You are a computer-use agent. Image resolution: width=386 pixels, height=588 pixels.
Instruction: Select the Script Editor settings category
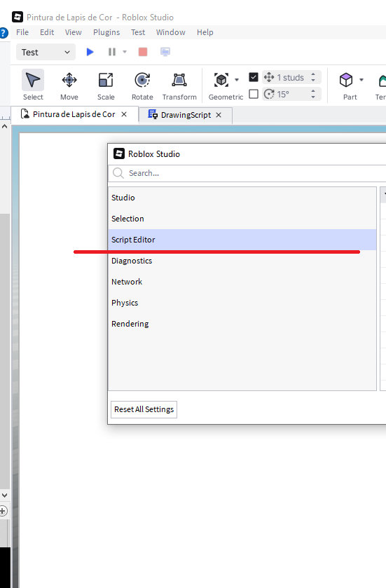point(242,240)
